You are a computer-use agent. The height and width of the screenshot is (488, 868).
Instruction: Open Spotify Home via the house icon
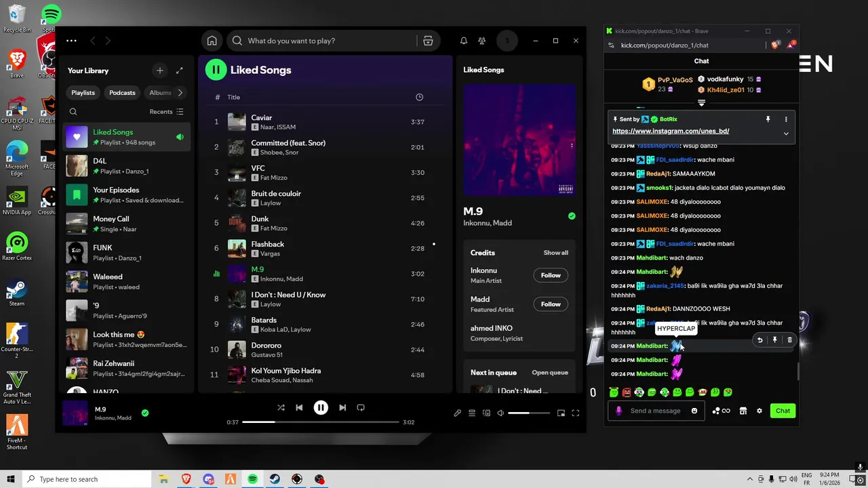(212, 41)
